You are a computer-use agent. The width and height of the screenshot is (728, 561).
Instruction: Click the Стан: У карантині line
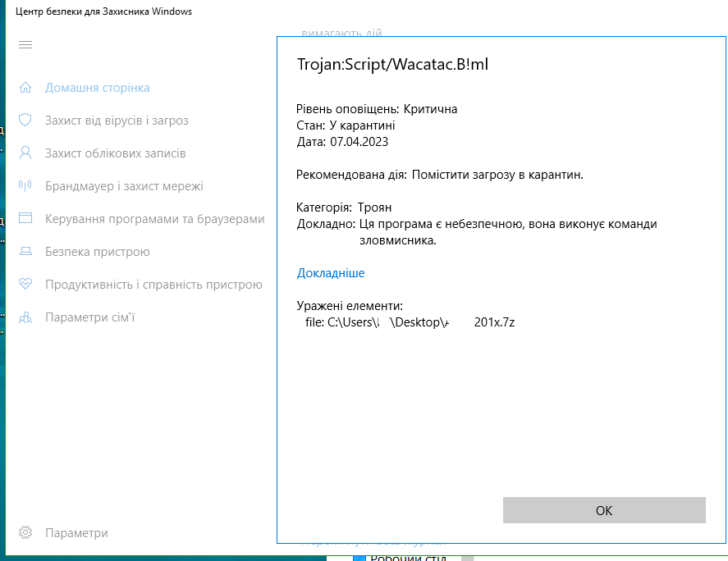[x=346, y=125]
